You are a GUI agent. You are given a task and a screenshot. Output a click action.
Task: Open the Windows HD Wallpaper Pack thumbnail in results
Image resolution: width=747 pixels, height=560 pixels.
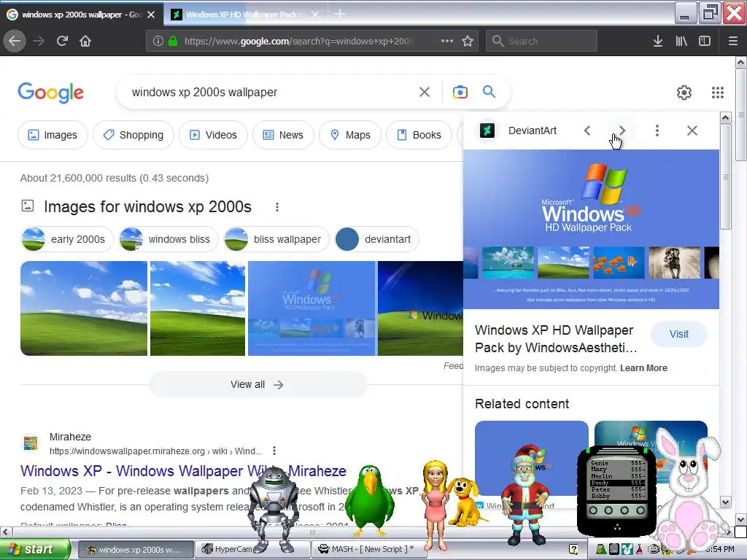311,308
